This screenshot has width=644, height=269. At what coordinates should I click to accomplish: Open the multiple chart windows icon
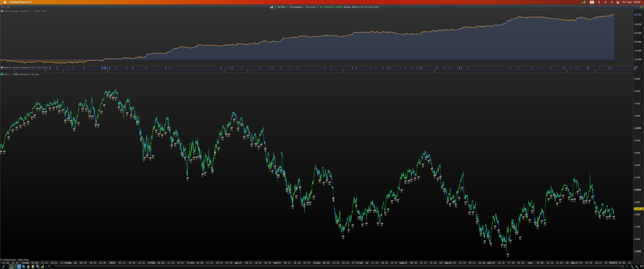click(37, 266)
